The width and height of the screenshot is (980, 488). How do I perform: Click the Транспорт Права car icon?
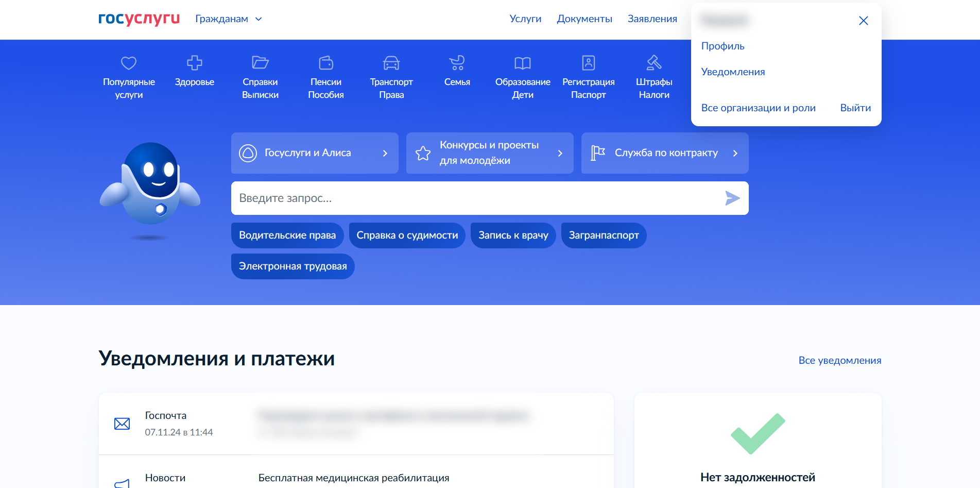coord(391,63)
